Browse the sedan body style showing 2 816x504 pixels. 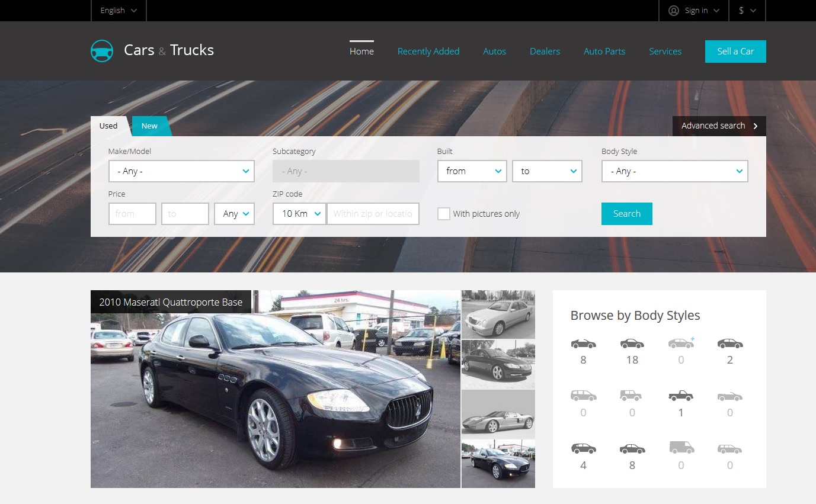(x=730, y=344)
